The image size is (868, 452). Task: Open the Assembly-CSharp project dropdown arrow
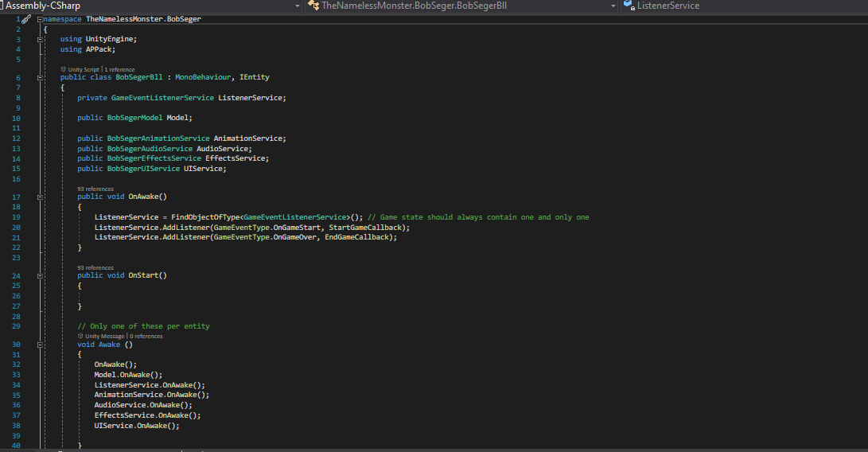point(298,6)
